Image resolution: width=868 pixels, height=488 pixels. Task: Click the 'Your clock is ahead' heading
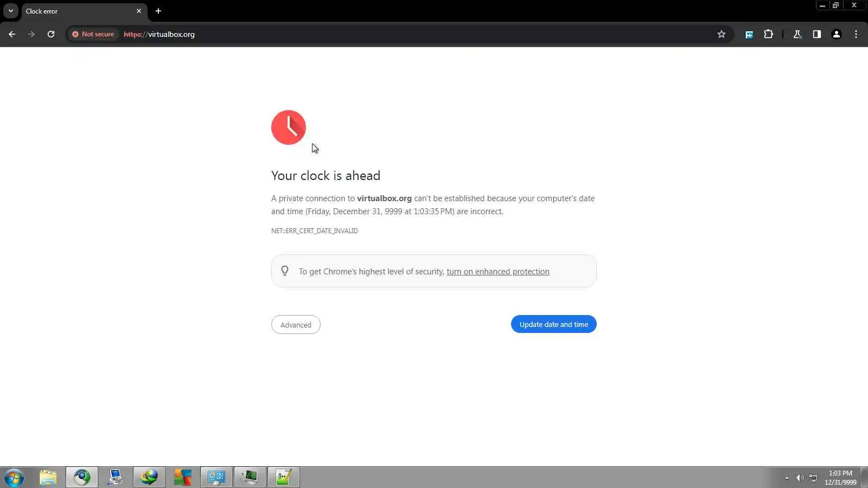325,176
